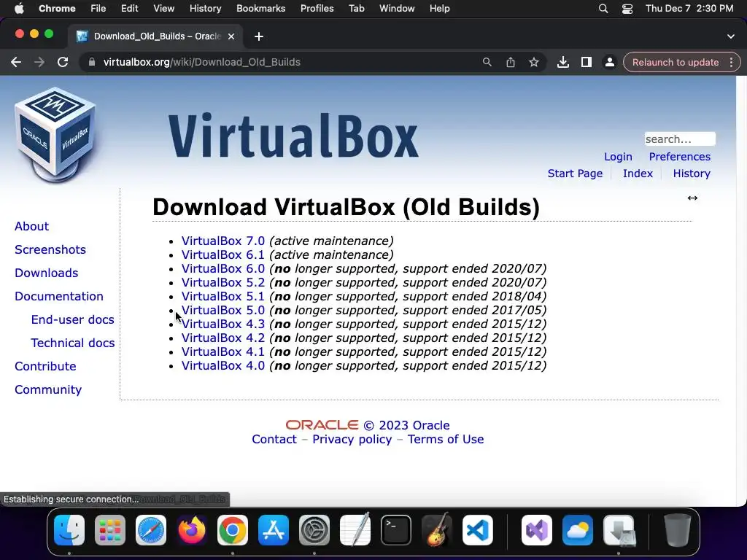This screenshot has width=747, height=560.
Task: Open Firefox from the dock
Action: [192, 530]
